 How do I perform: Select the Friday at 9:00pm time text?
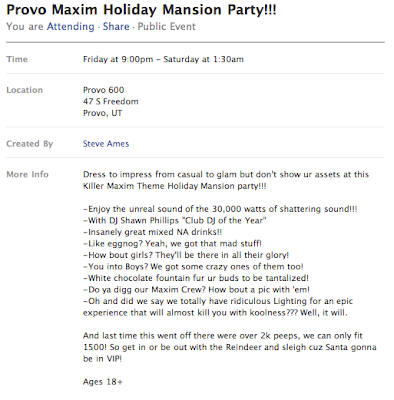click(x=118, y=59)
